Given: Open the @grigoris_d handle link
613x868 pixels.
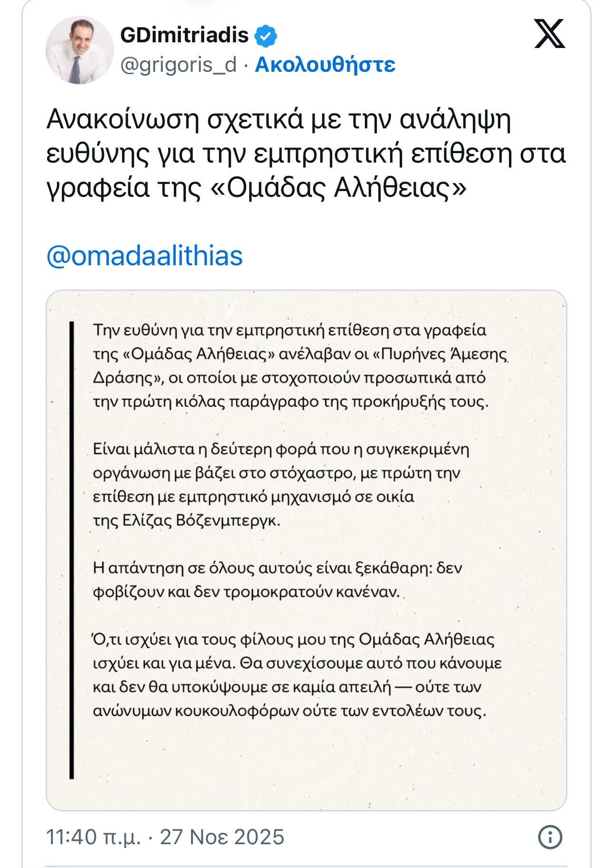Looking at the screenshot, I should coord(178,65).
